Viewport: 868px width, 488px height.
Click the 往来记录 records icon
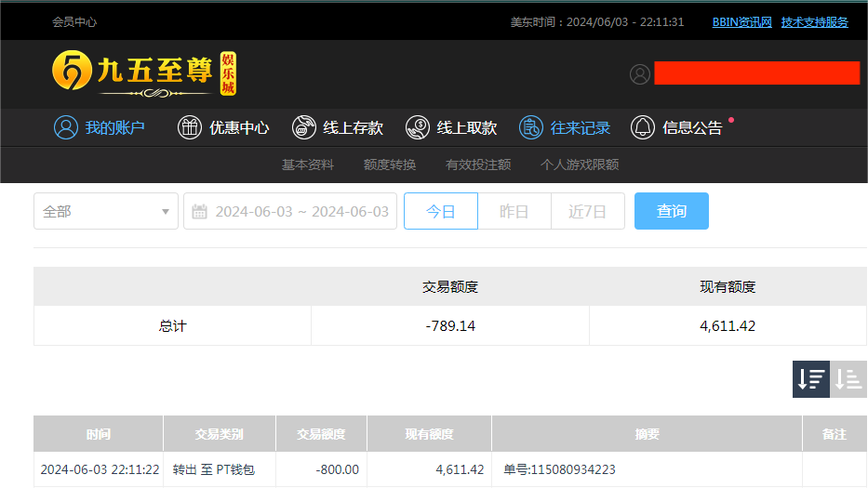click(x=531, y=128)
